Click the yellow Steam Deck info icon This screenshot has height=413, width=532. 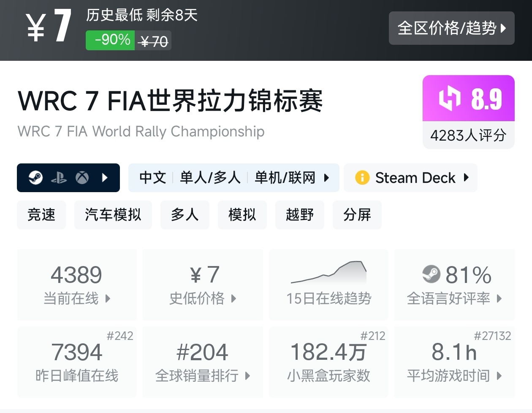(x=362, y=178)
